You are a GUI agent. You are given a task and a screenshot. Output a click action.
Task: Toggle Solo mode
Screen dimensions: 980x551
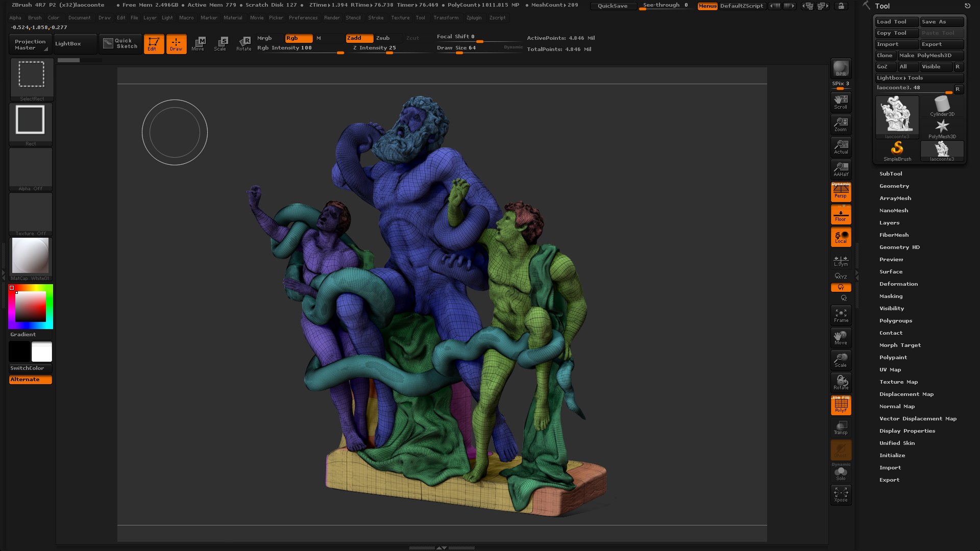pyautogui.click(x=841, y=472)
